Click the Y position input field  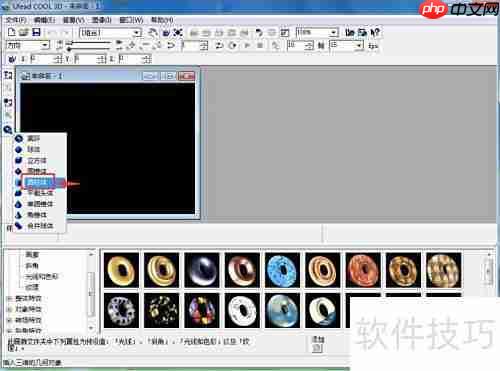(x=86, y=59)
